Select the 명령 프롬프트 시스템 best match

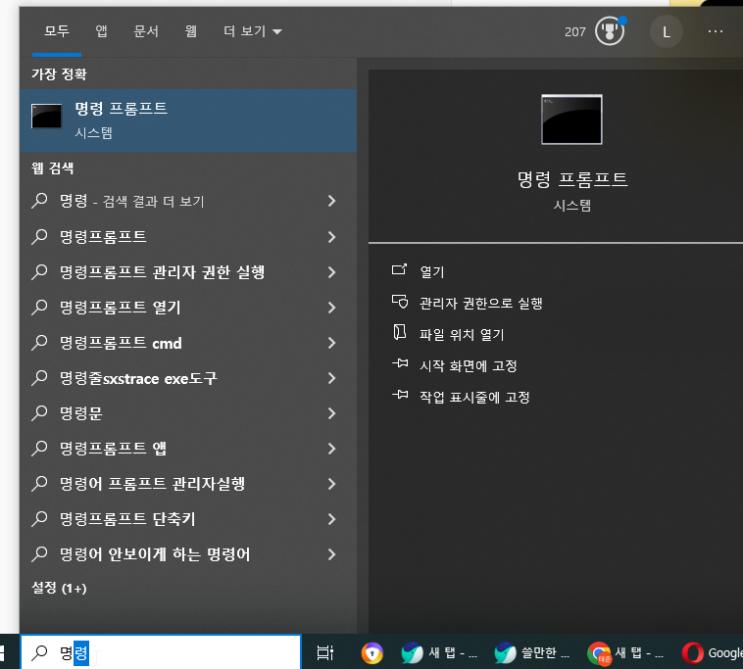click(188, 120)
